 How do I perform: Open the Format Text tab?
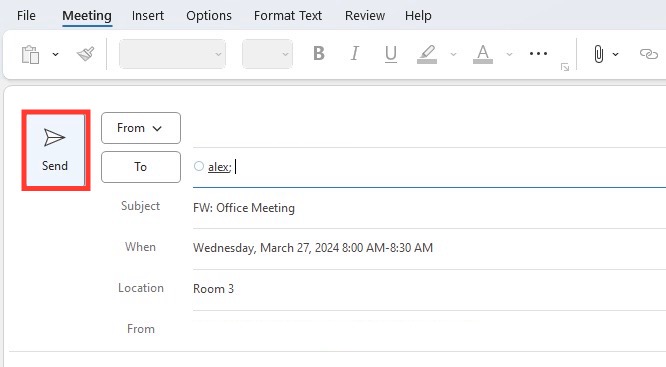tap(288, 16)
